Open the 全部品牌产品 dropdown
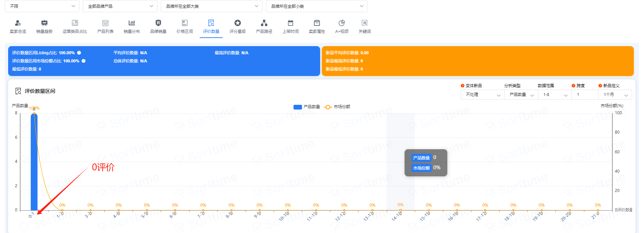644x233 pixels. tap(120, 6)
